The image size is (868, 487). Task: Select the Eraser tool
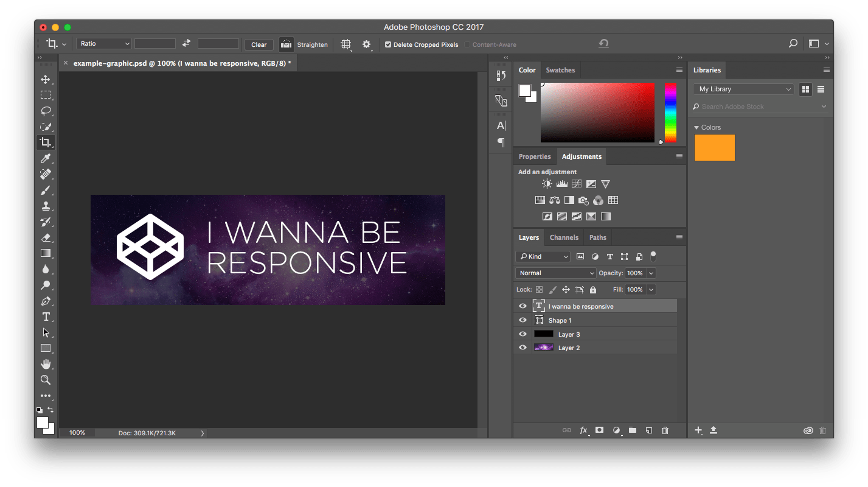(x=46, y=237)
